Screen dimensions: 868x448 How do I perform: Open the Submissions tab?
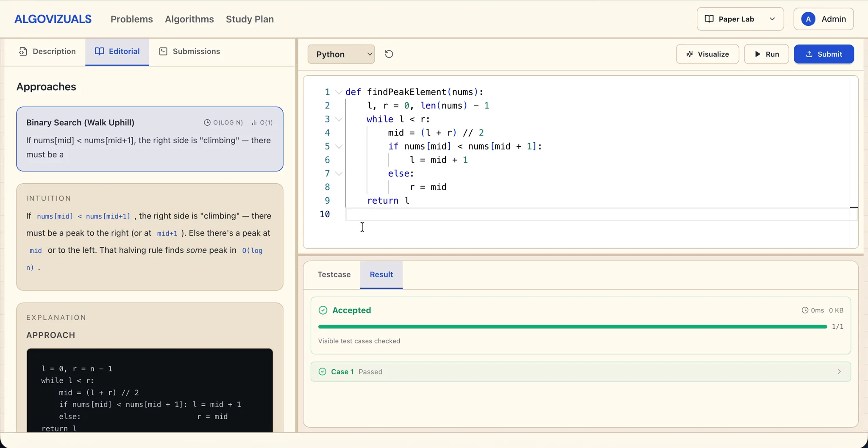189,52
